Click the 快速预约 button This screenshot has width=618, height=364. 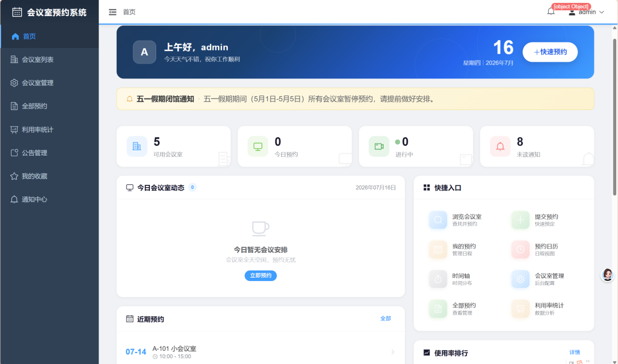click(550, 52)
